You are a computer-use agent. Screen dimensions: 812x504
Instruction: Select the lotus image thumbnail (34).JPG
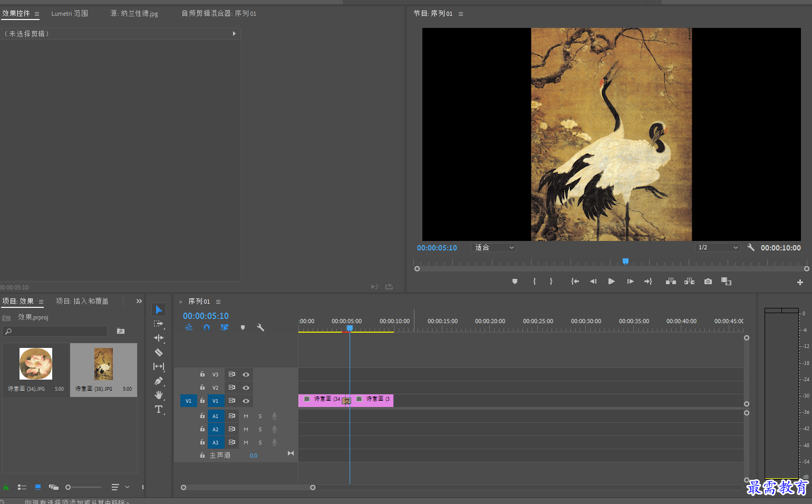click(36, 364)
